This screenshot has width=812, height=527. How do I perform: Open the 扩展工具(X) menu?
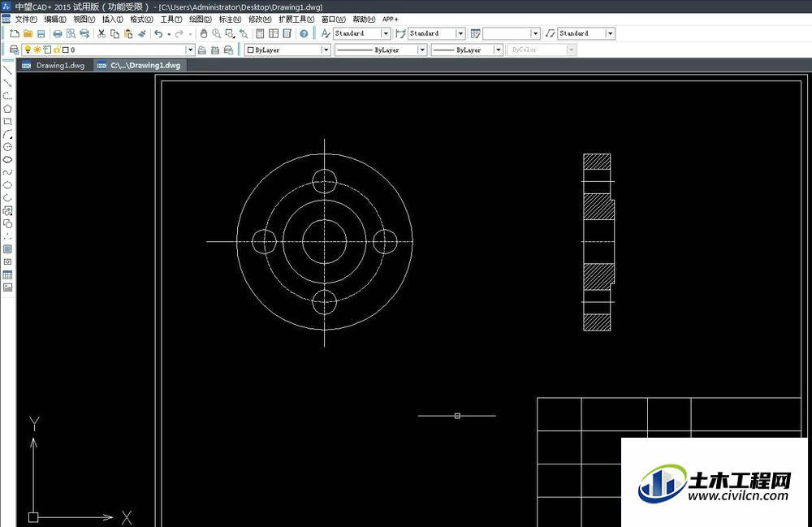click(x=296, y=19)
